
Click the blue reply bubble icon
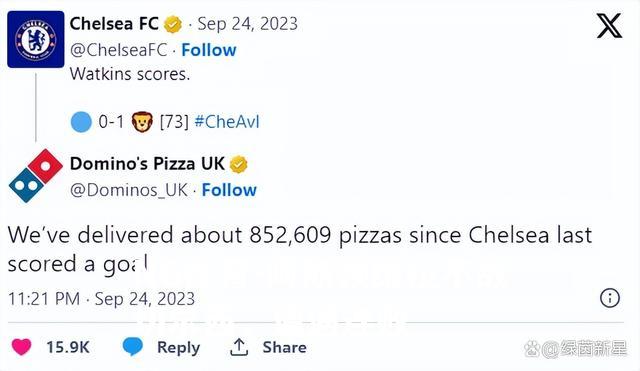(133, 347)
